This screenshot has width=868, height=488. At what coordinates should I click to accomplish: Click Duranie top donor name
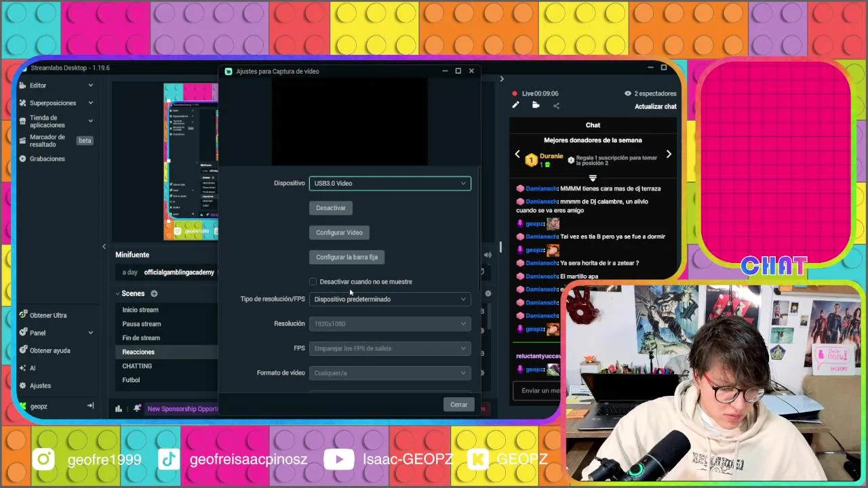[551, 157]
